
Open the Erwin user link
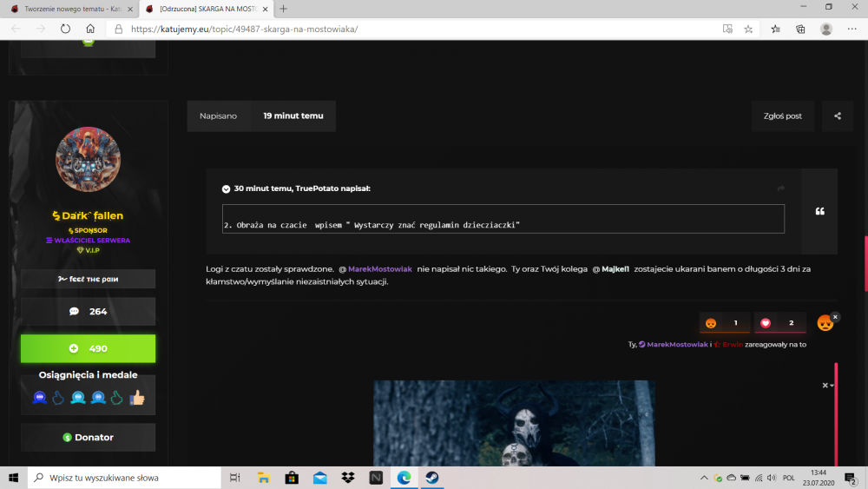733,345
